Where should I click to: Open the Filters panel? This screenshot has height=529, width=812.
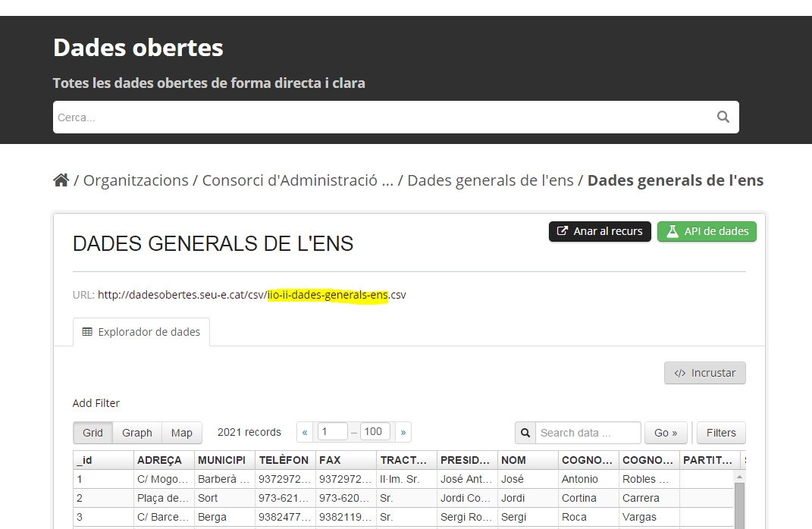(x=720, y=433)
